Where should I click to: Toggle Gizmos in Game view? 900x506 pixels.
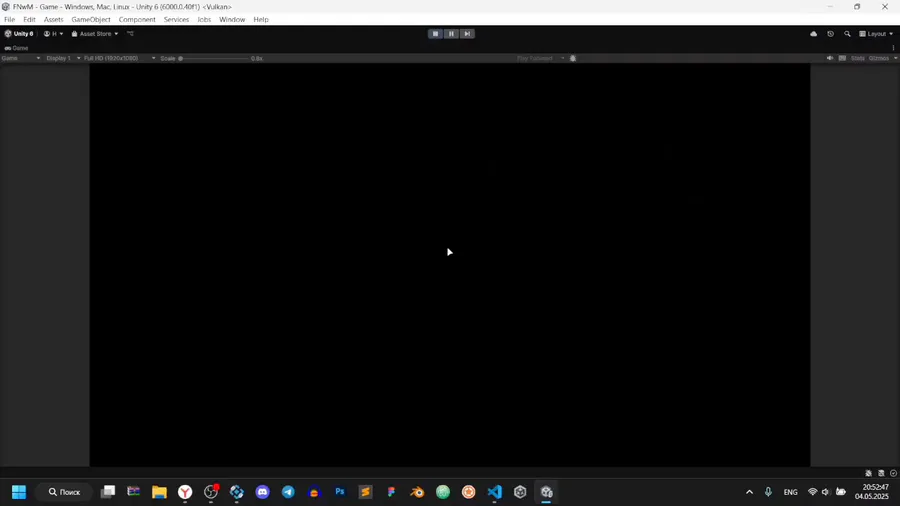pos(879,59)
